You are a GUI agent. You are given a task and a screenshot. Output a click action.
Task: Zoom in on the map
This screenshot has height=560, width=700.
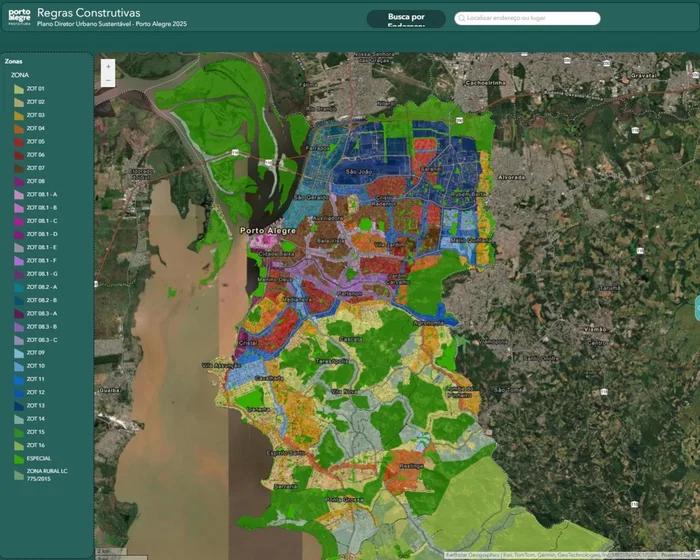108,67
